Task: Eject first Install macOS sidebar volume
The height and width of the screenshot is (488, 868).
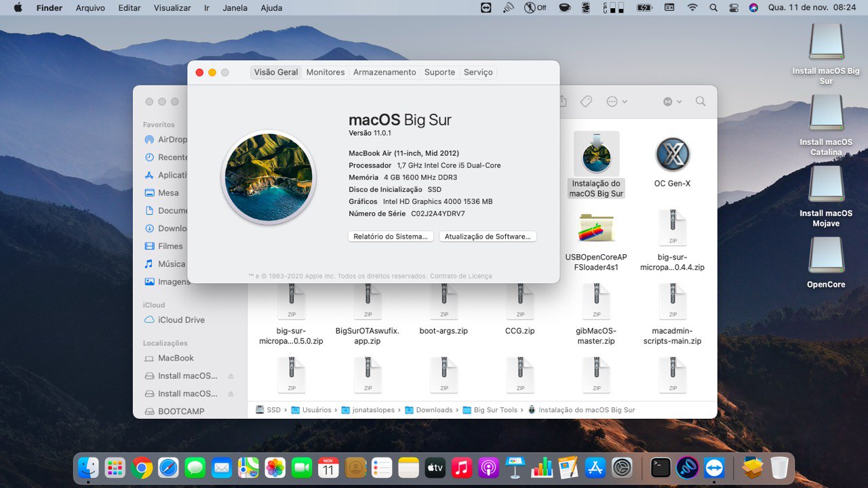Action: [x=231, y=376]
